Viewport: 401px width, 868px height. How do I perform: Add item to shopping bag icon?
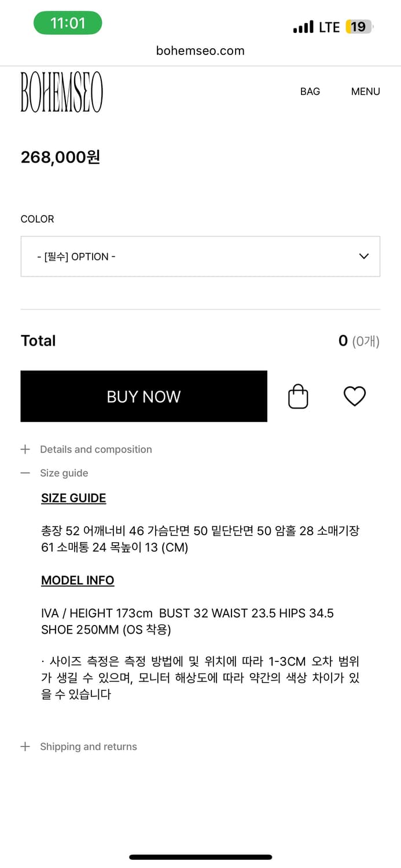tap(298, 396)
